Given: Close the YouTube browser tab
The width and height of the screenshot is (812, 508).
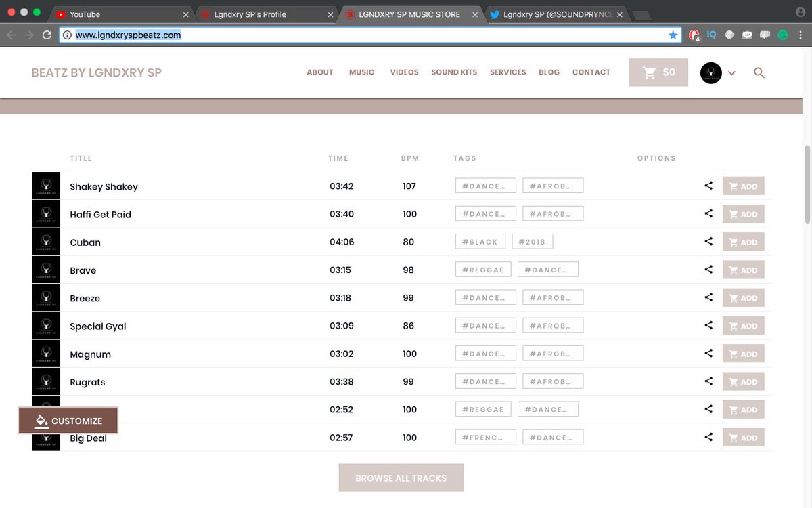Looking at the screenshot, I should coord(186,14).
